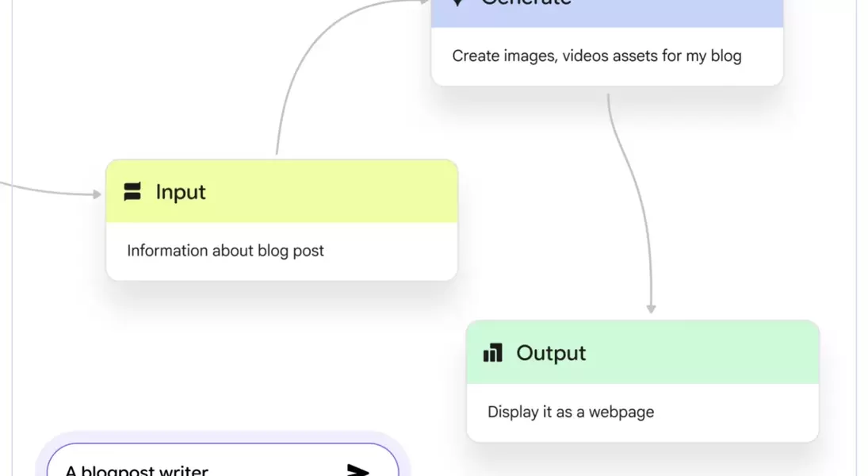868x476 pixels.
Task: Click the arrowhead entering the Input node
Action: click(97, 194)
